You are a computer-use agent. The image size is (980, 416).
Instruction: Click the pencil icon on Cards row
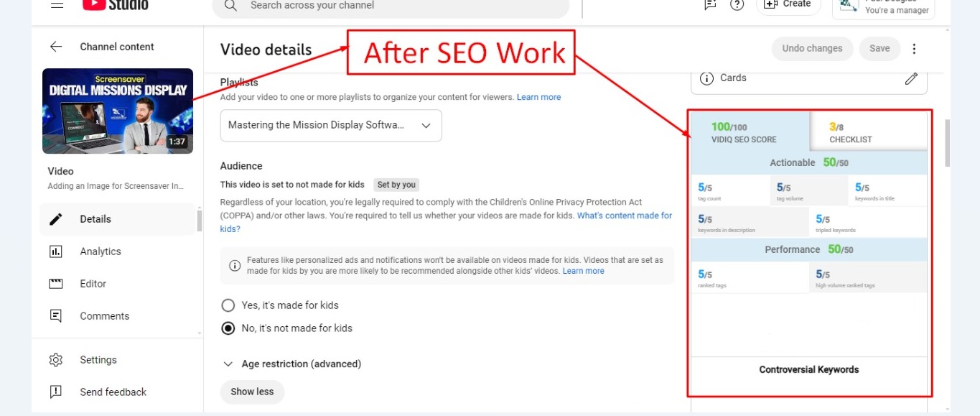pyautogui.click(x=911, y=78)
